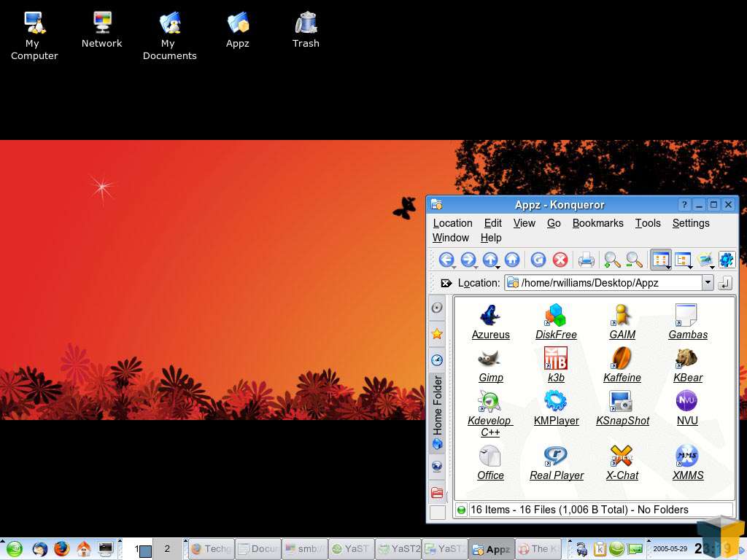
Task: Open the KSnapShot shortcut
Action: pos(622,408)
